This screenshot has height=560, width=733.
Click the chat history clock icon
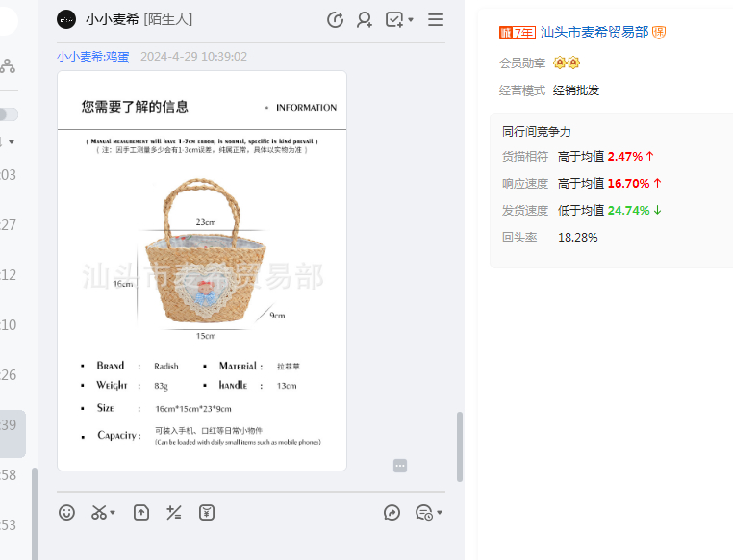[x=335, y=19]
